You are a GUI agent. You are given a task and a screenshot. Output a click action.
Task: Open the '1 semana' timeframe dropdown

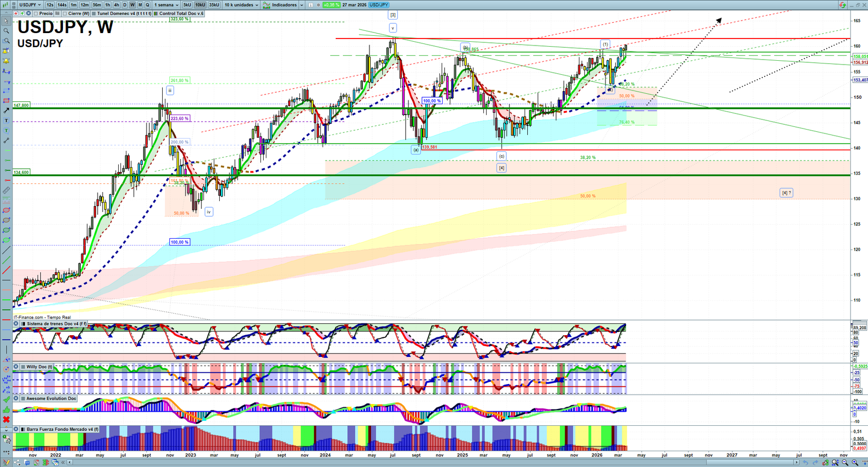166,5
